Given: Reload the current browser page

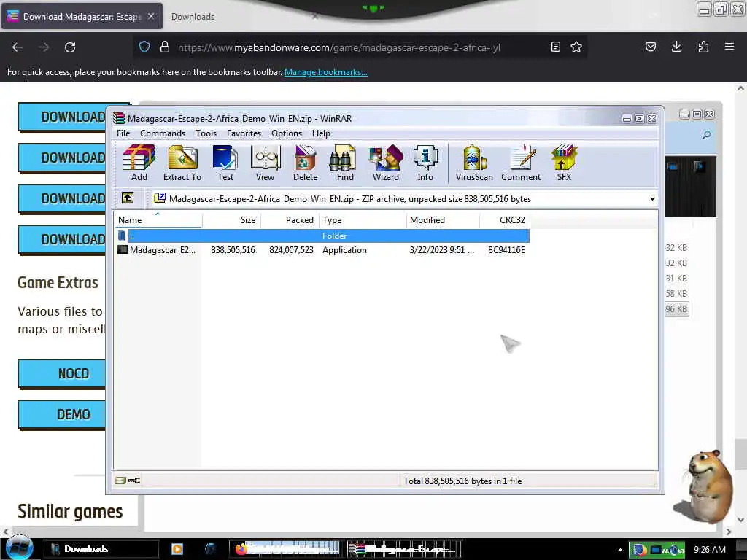Looking at the screenshot, I should tap(70, 47).
